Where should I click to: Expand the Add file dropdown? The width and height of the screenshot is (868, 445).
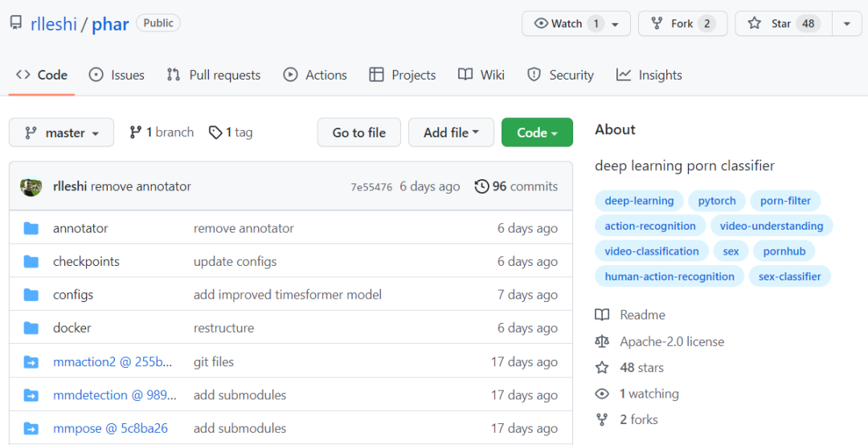(x=451, y=133)
